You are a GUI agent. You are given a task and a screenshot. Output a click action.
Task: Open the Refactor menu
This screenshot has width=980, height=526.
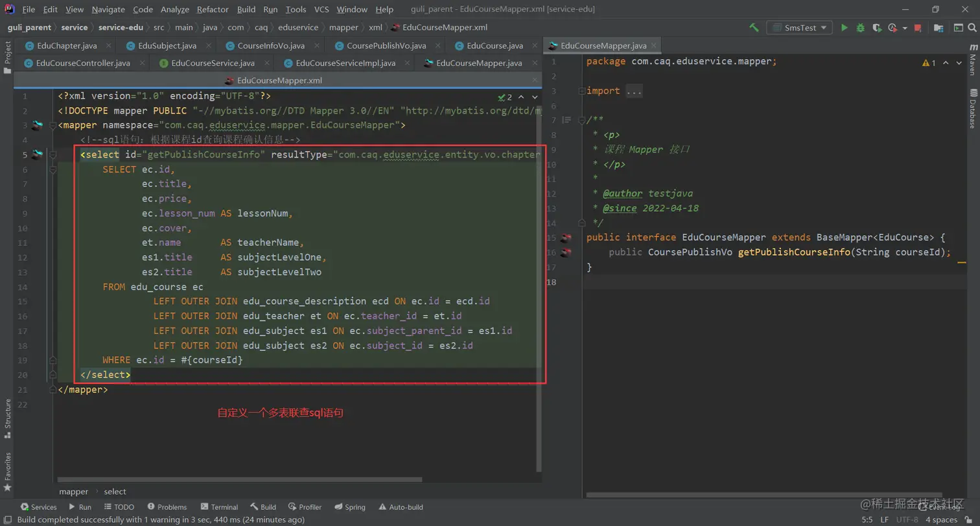point(213,9)
